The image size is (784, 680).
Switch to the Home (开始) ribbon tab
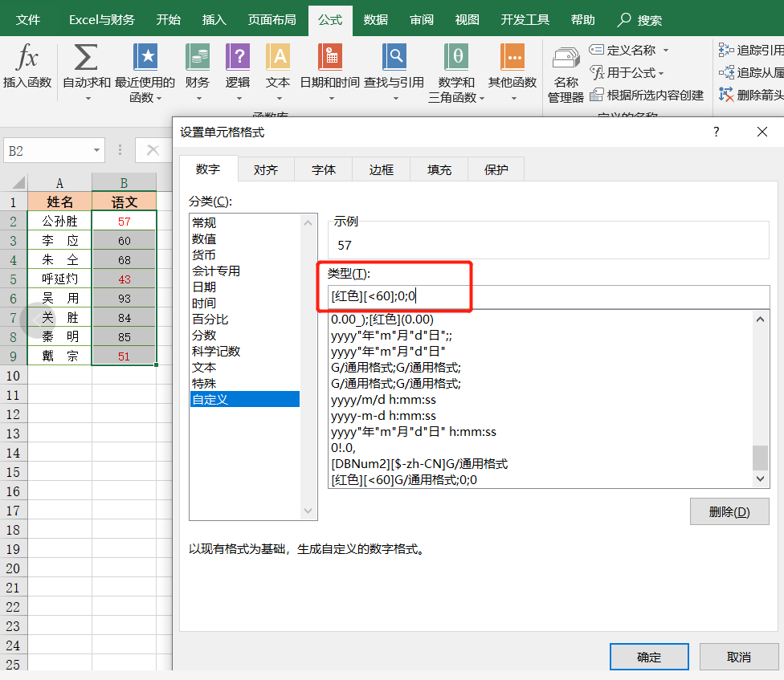[x=168, y=20]
